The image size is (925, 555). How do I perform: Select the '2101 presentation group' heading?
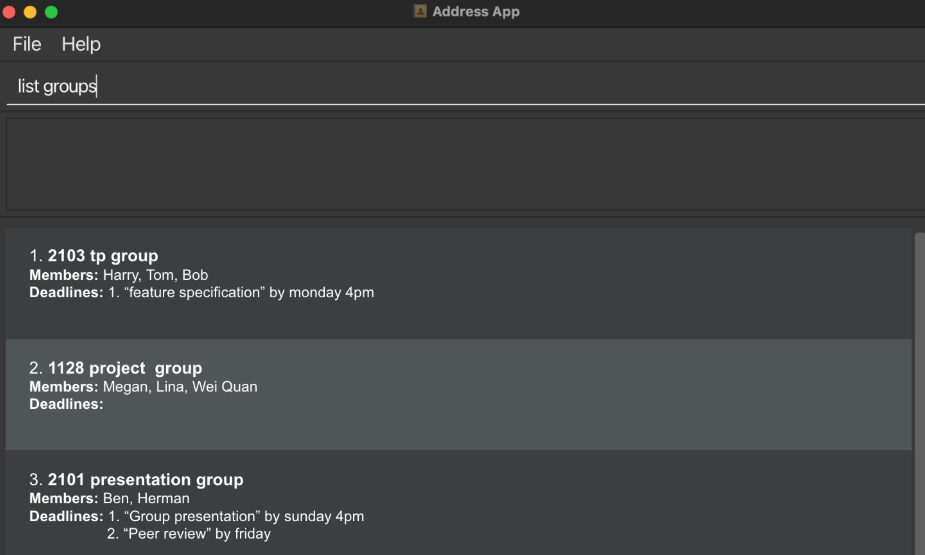(145, 480)
